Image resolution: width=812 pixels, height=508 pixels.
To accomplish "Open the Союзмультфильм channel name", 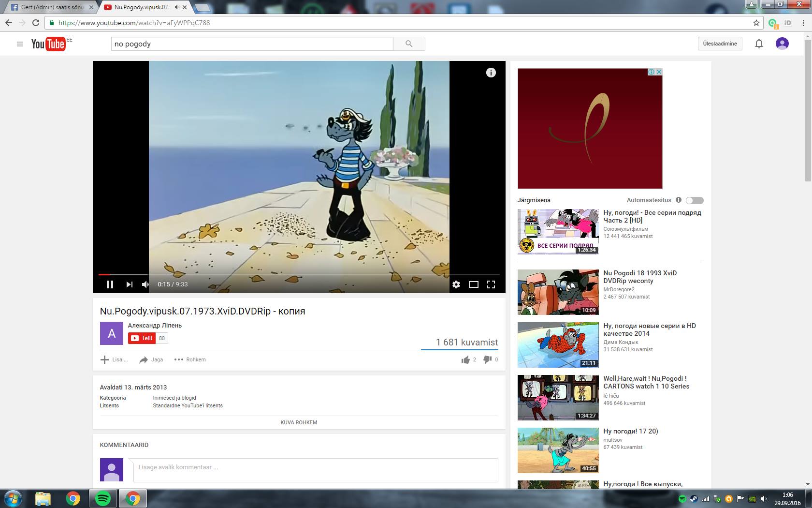I will tap(625, 229).
